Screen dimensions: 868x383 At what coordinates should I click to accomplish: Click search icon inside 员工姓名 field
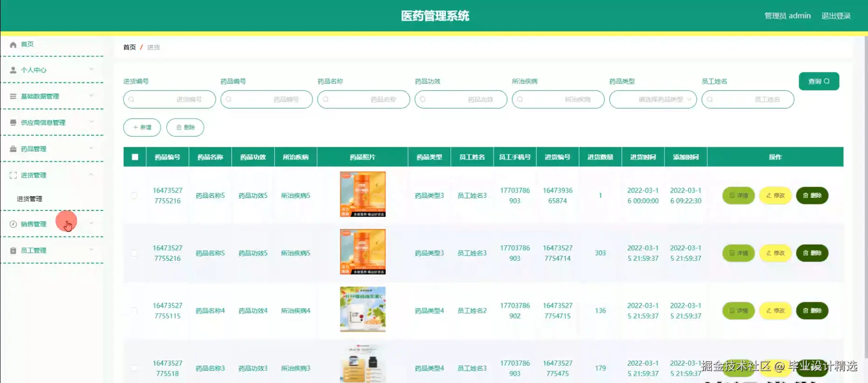coord(710,99)
